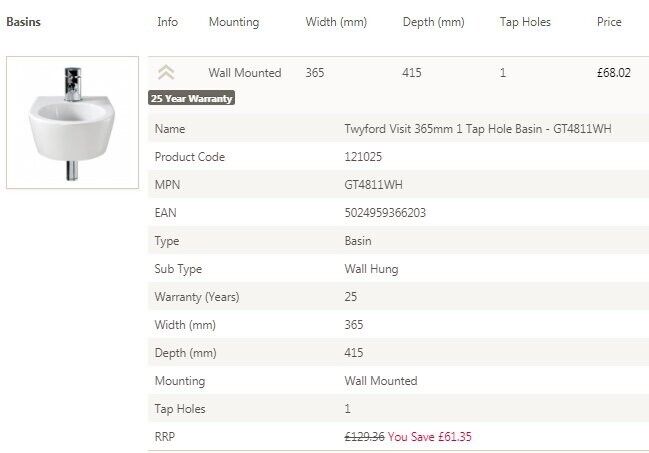Click the Tap Holes column header
Viewport: 649px width, 453px height.
coord(525,22)
